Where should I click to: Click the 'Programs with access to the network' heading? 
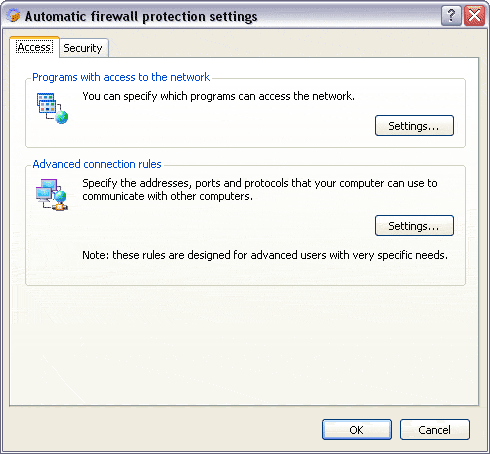click(121, 77)
